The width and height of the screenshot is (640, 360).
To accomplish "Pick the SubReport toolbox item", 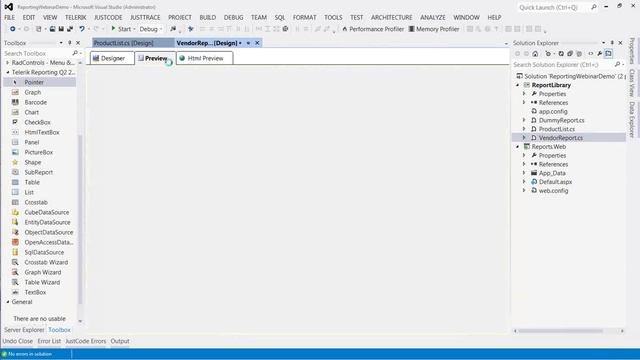I will (38, 172).
